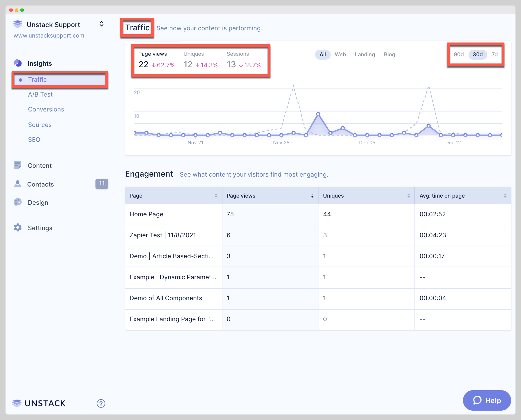521x420 pixels.
Task: Click the Unstack Support stacked-layers logo
Action: tap(17, 24)
